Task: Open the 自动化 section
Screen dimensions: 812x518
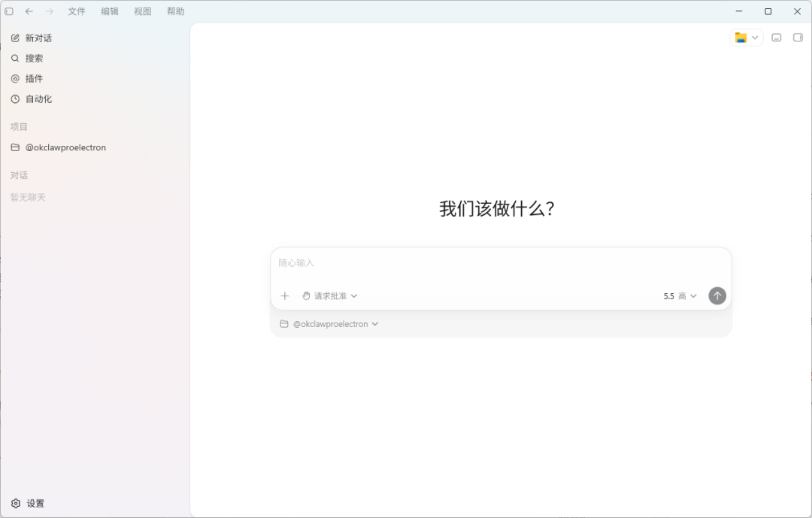Action: [32, 99]
